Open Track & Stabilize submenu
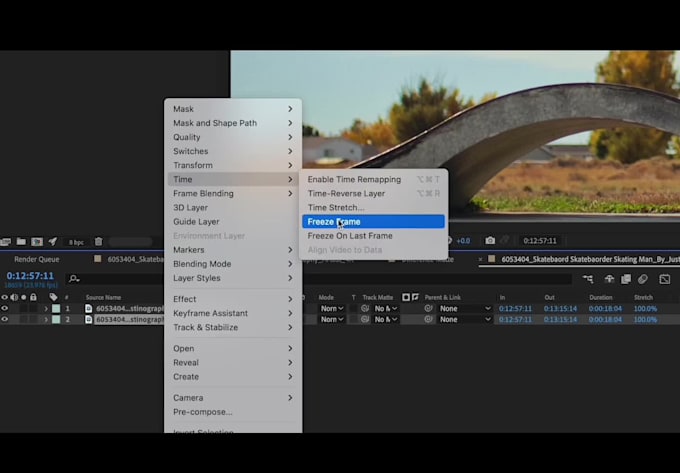This screenshot has height=473, width=680. [233, 327]
